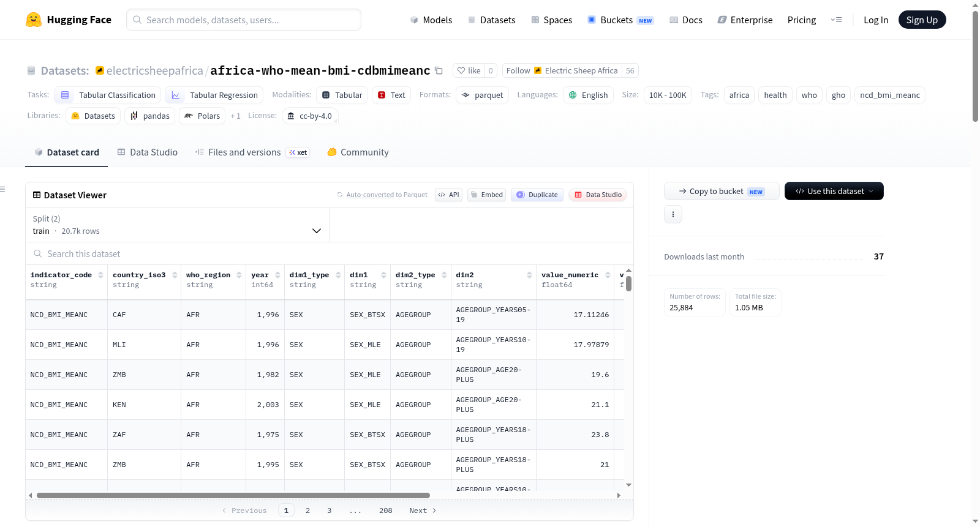Click the pandas library tag

point(150,116)
